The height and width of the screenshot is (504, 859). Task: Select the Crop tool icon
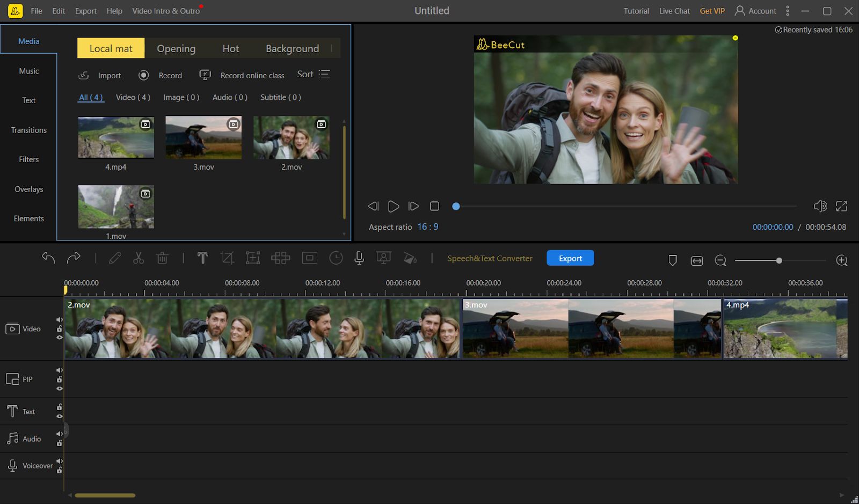click(x=227, y=258)
